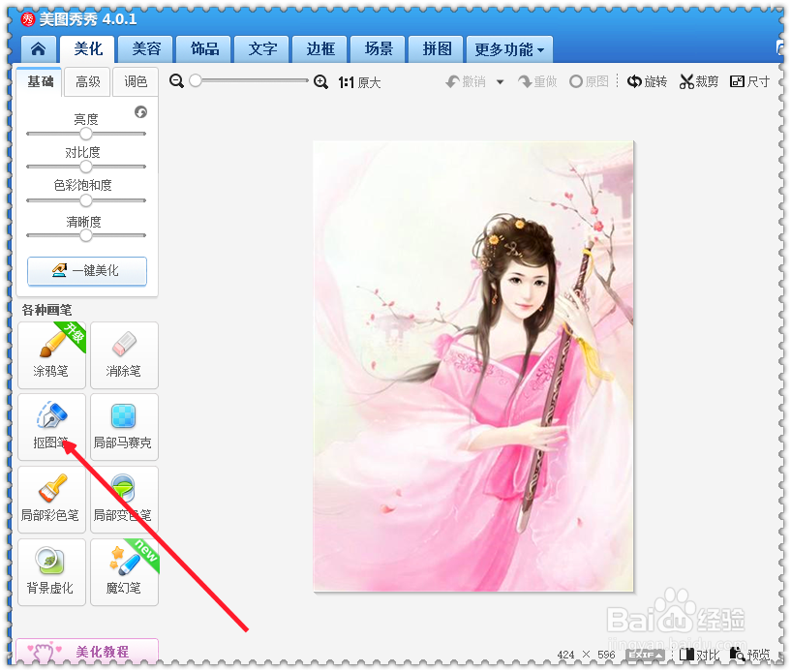Click the 清晰度 sharpness slider handle

pyautogui.click(x=86, y=235)
